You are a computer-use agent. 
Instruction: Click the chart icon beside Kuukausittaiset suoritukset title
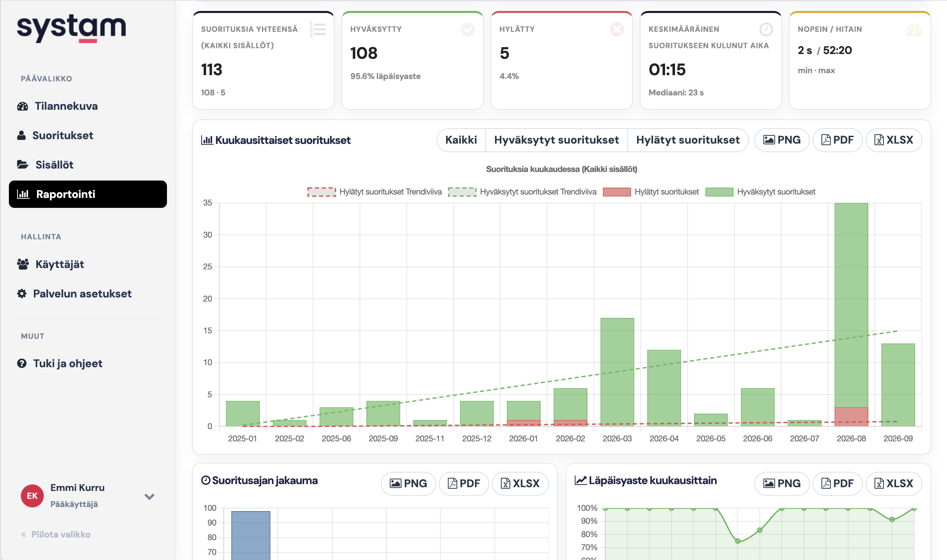pos(207,140)
